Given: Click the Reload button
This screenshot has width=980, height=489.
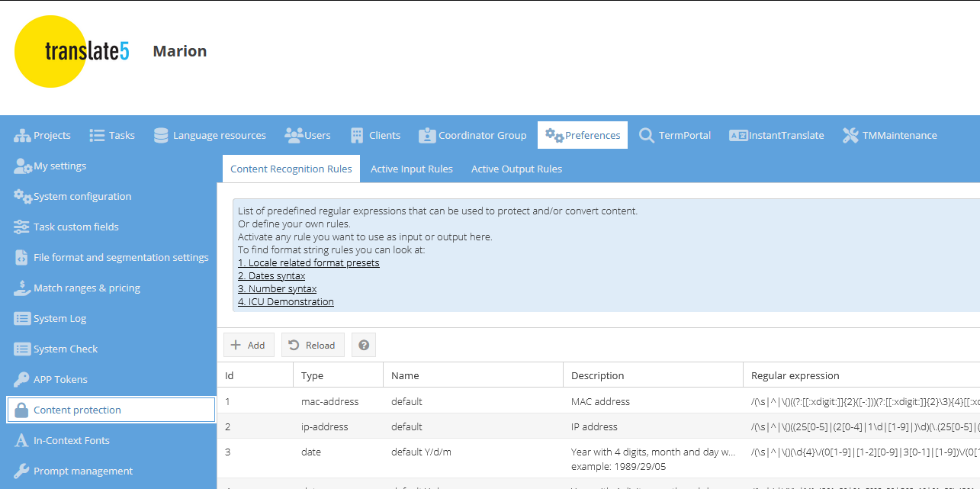Looking at the screenshot, I should tap(313, 345).
